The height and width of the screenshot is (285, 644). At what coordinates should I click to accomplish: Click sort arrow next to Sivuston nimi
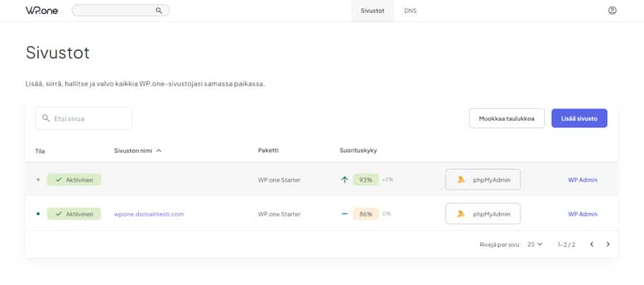(x=159, y=151)
